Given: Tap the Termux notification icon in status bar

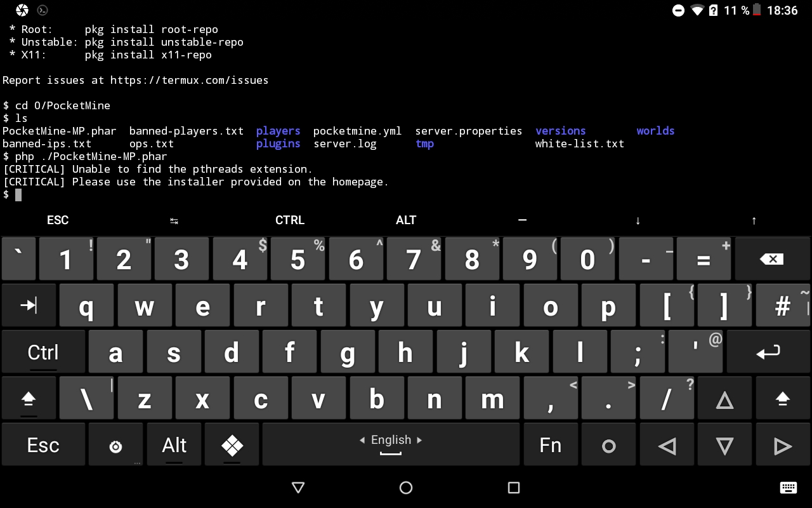Looking at the screenshot, I should pos(43,10).
